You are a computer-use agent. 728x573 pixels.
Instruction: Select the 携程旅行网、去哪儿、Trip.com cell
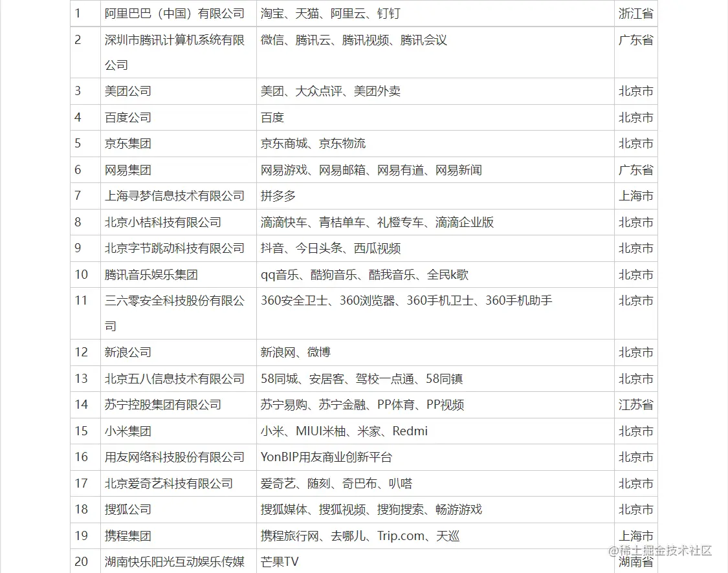436,536
